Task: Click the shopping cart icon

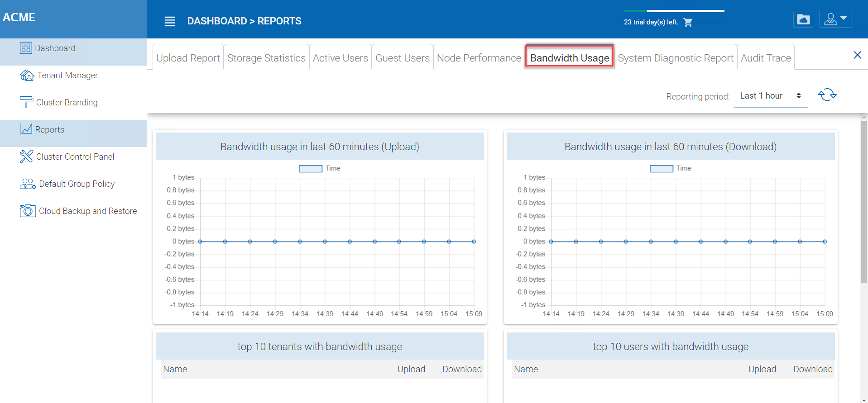Action: click(x=688, y=22)
